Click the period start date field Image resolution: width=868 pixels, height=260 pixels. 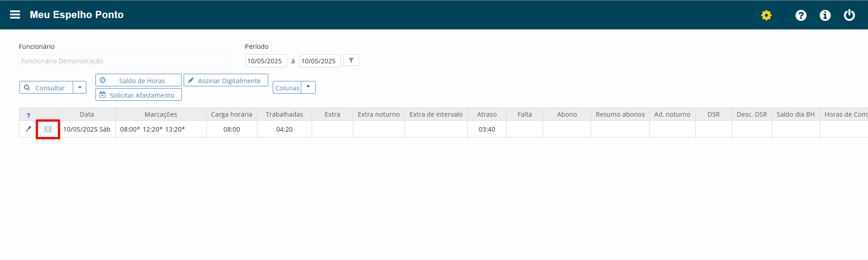tap(266, 61)
